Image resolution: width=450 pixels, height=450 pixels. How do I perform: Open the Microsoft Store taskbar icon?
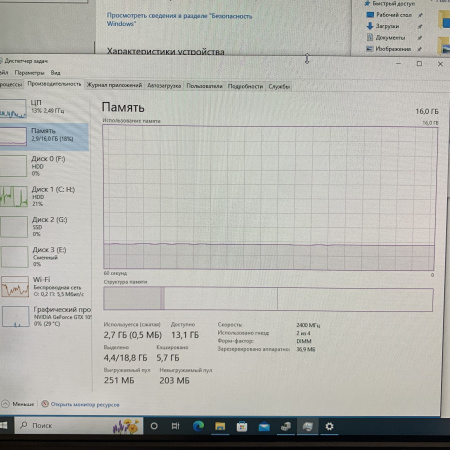point(242,426)
